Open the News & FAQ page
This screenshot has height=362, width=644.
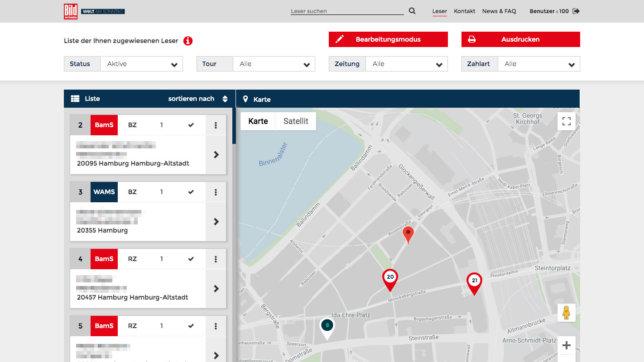(x=499, y=11)
